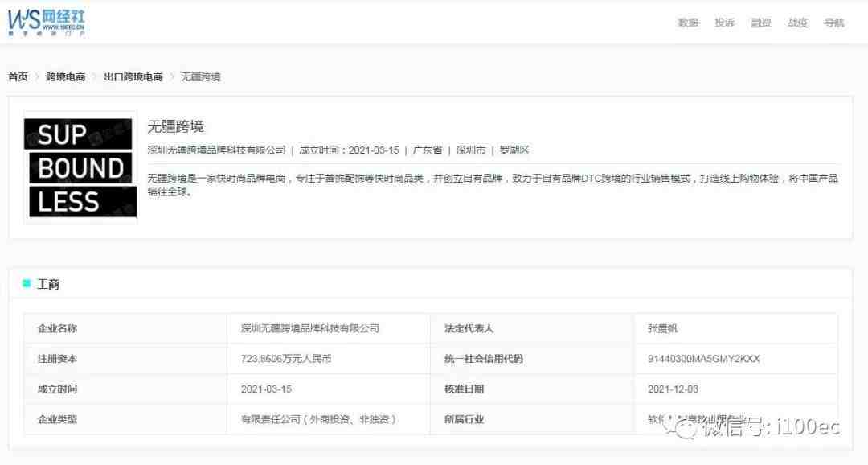
Task: Click the 所属行业 table label
Action: point(464,420)
